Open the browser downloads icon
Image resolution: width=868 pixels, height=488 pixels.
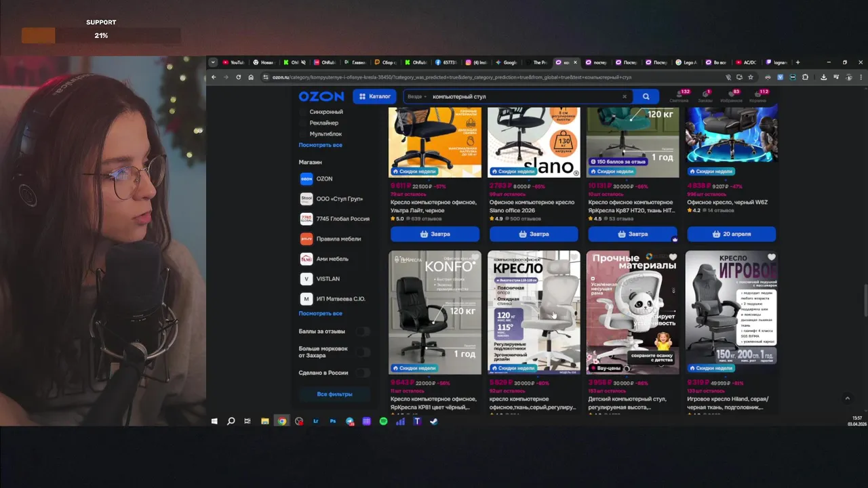pos(823,77)
